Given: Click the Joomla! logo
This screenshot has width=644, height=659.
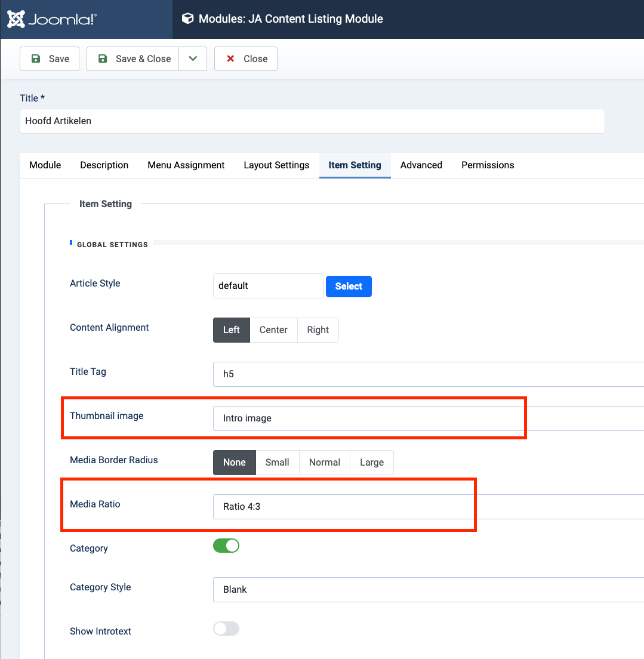Looking at the screenshot, I should (51, 19).
